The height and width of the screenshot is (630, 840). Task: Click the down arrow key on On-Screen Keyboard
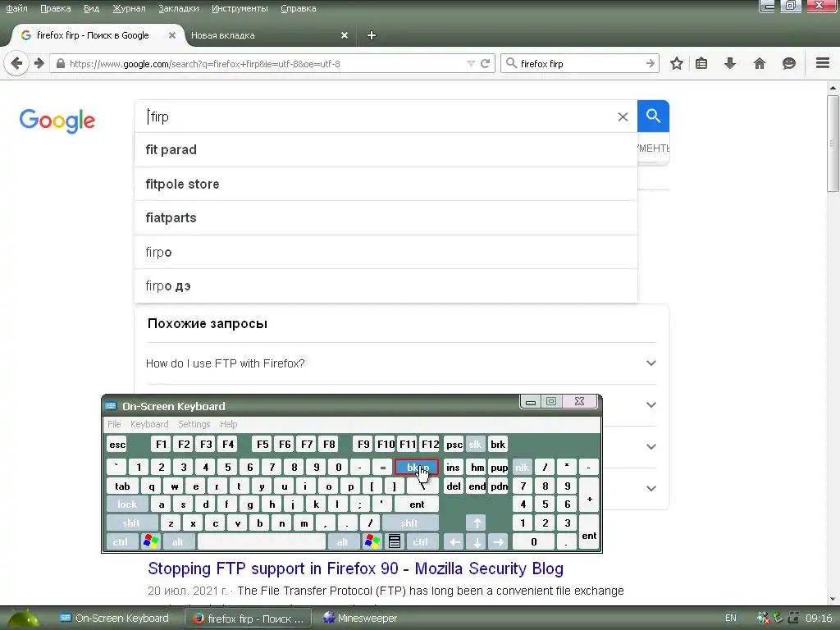477,541
